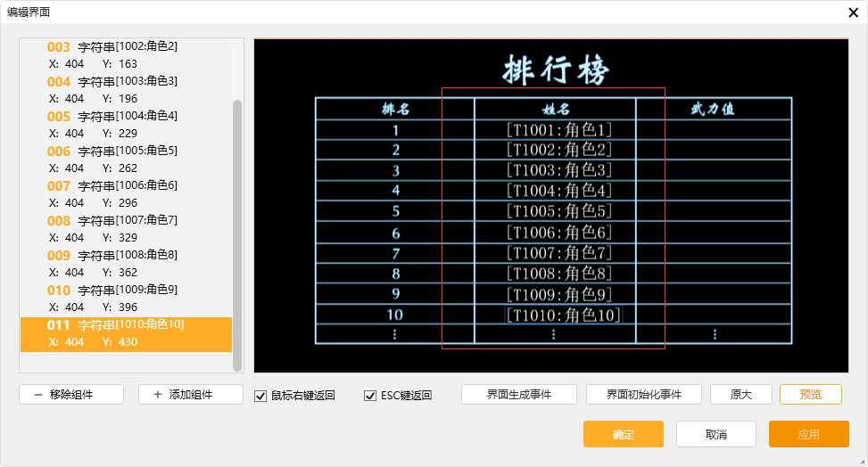Open the 界面生成事件 event editor
The height and width of the screenshot is (467, 868).
tap(519, 395)
